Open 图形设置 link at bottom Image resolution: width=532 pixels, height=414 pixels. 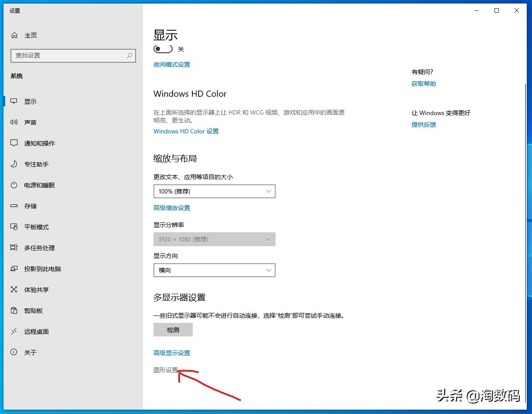pos(166,370)
